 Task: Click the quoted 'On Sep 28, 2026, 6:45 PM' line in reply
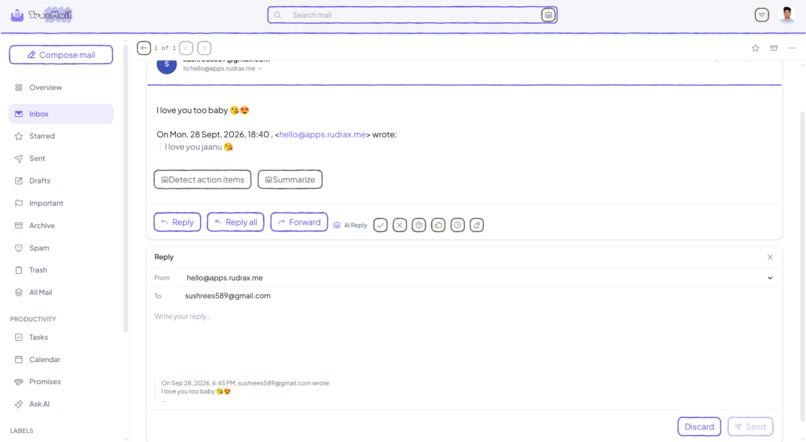coord(245,383)
